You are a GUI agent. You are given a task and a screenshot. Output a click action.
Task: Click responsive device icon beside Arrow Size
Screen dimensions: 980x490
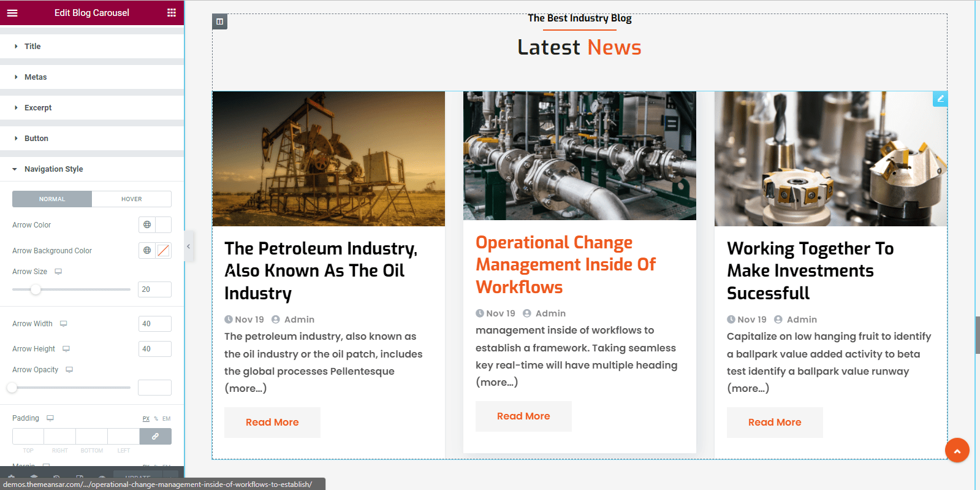pos(58,272)
